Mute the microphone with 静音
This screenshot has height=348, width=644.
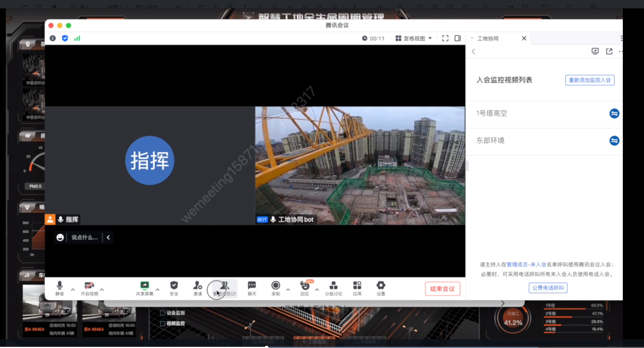[x=60, y=288]
